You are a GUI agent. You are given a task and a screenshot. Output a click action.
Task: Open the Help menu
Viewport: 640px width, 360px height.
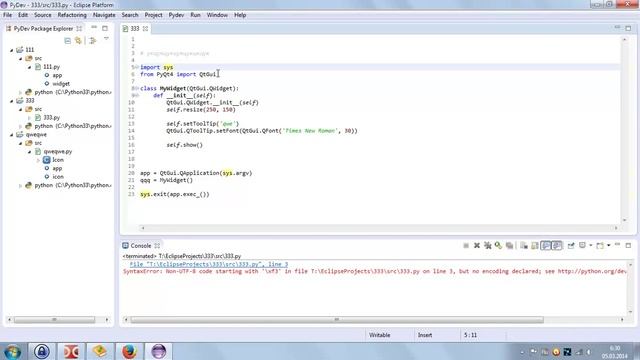[240, 15]
